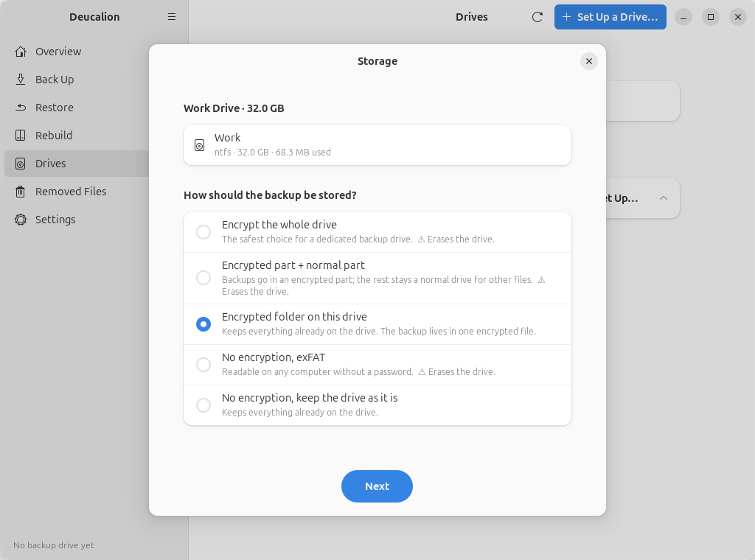Select Encrypted part + normal part option

[377, 278]
